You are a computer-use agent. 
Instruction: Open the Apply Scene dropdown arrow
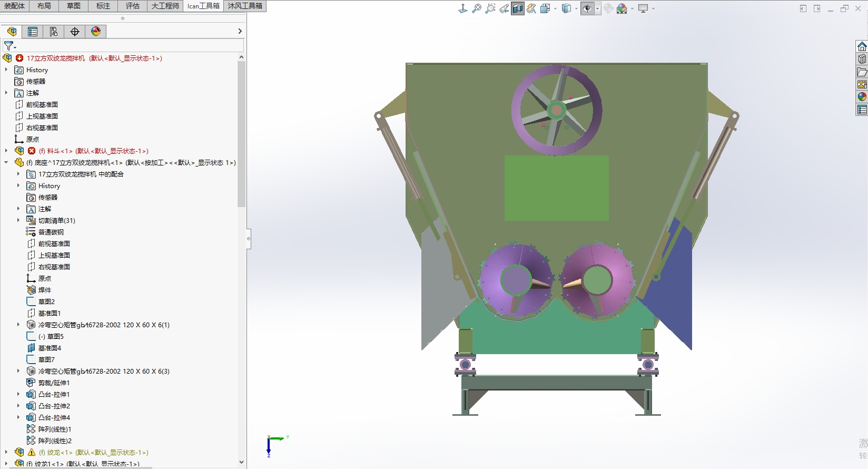(x=632, y=8)
